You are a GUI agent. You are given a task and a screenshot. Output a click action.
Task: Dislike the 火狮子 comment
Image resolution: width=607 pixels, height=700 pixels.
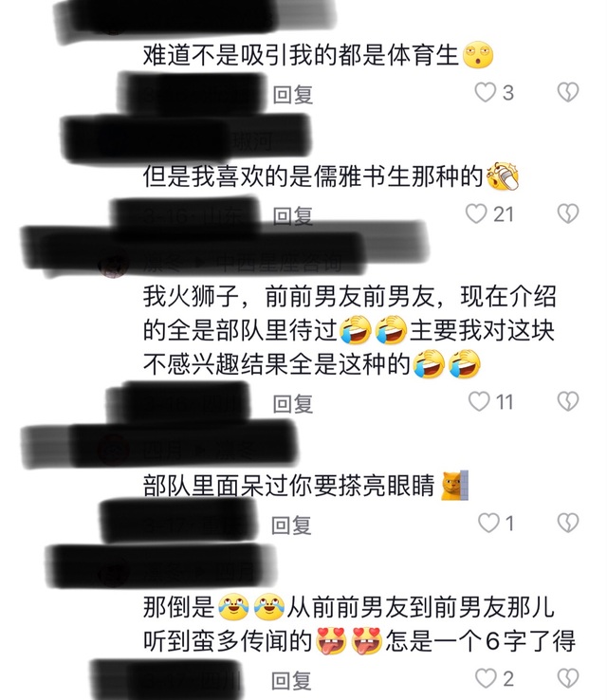pyautogui.click(x=568, y=401)
